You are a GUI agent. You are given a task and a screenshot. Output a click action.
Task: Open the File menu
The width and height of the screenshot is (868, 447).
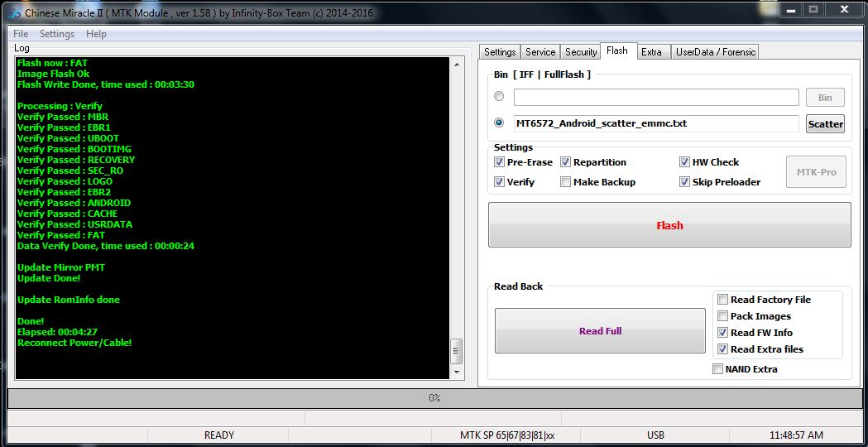pos(21,34)
